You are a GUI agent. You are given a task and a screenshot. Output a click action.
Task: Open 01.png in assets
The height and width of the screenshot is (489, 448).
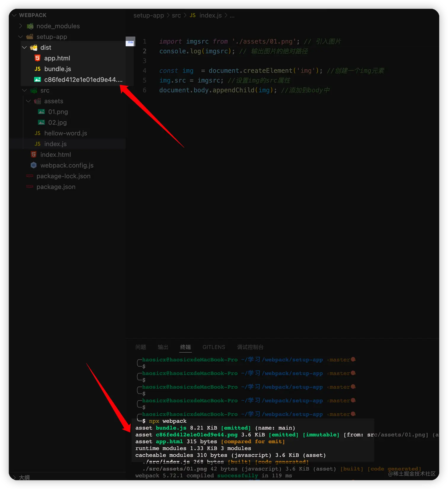tap(58, 112)
